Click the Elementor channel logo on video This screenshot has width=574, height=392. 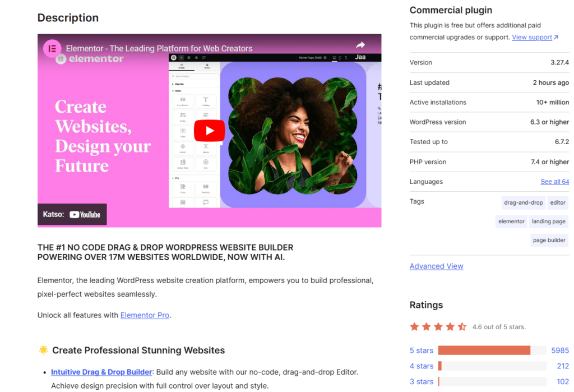click(x=52, y=48)
